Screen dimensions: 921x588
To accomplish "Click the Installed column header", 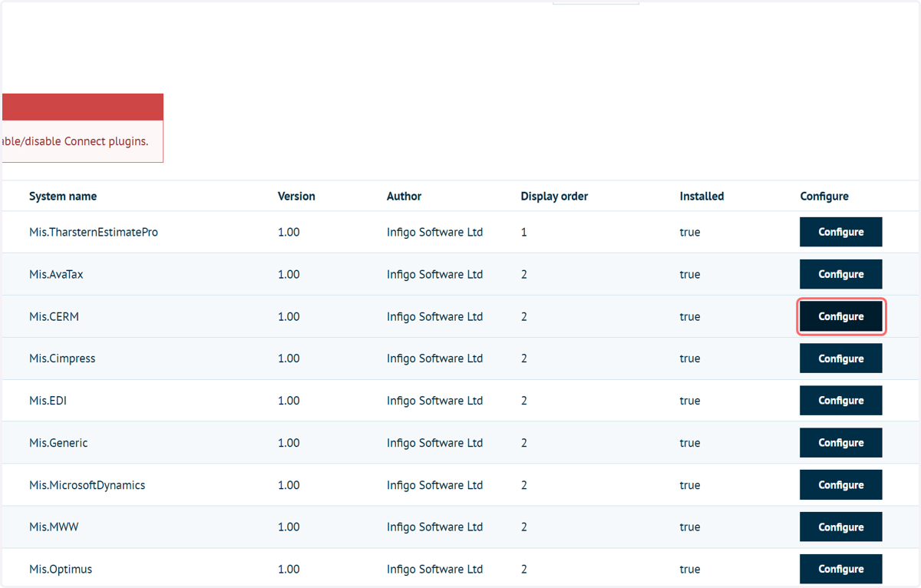I will (701, 197).
